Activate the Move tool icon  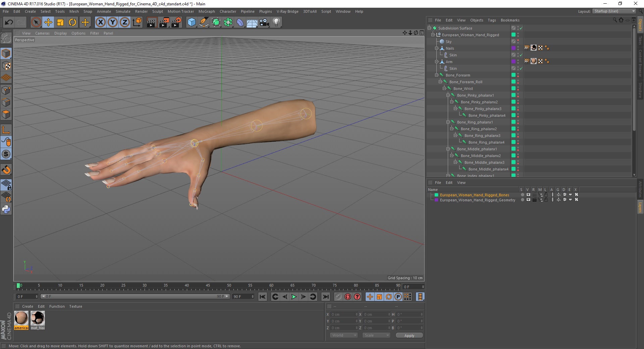click(x=48, y=22)
